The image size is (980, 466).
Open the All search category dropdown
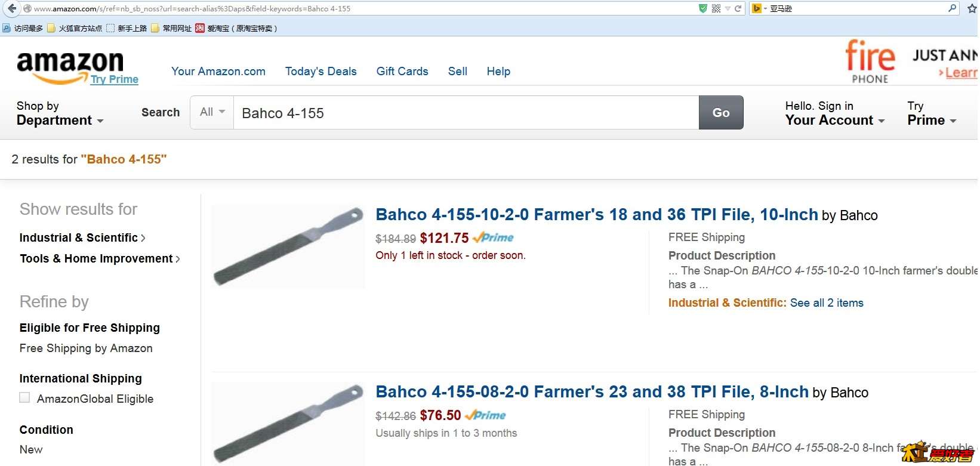(x=212, y=112)
